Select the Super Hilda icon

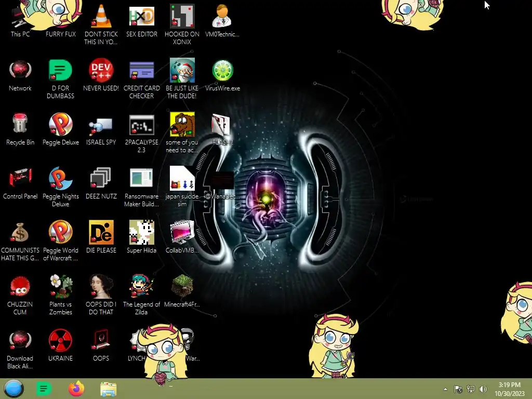[141, 237]
